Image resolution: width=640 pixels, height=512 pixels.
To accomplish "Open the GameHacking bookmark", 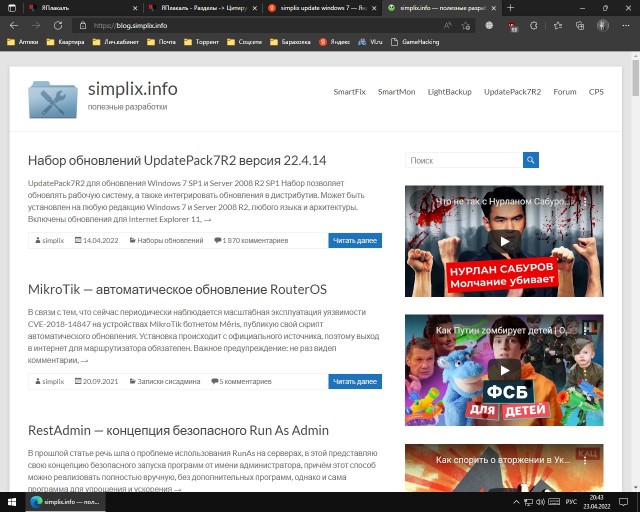I will click(415, 42).
